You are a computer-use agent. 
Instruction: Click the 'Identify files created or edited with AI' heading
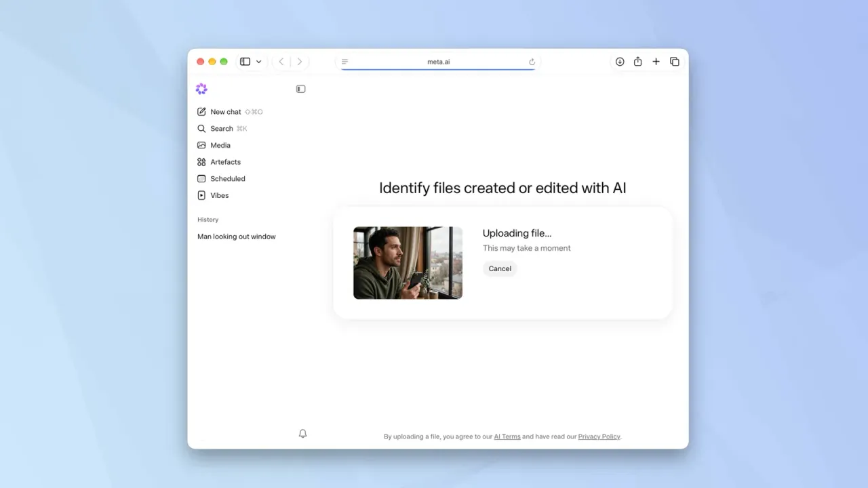coord(502,188)
